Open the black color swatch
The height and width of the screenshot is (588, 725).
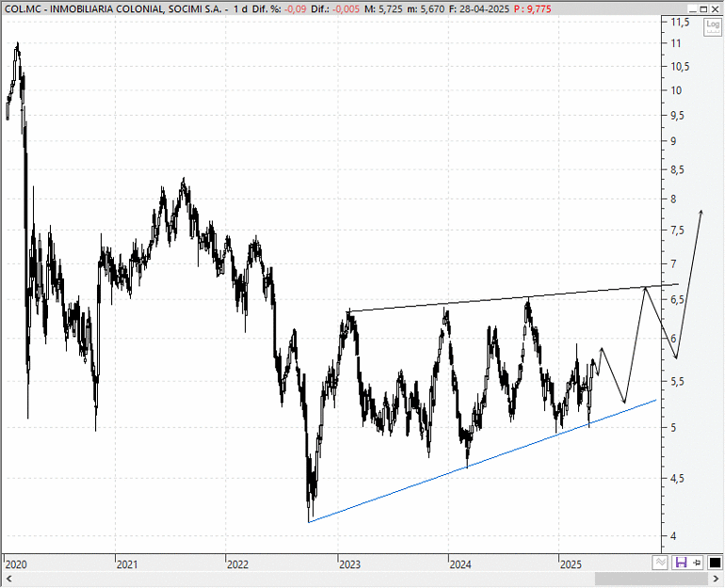pyautogui.click(x=715, y=563)
